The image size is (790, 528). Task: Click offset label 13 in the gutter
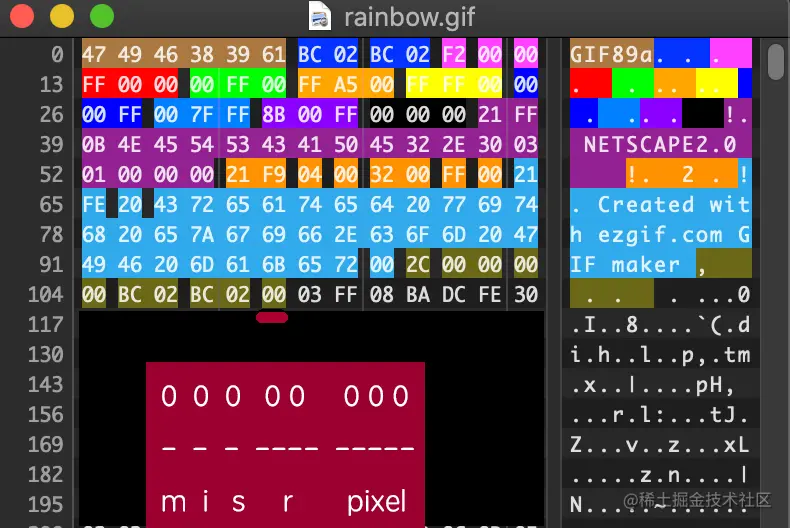[51, 84]
